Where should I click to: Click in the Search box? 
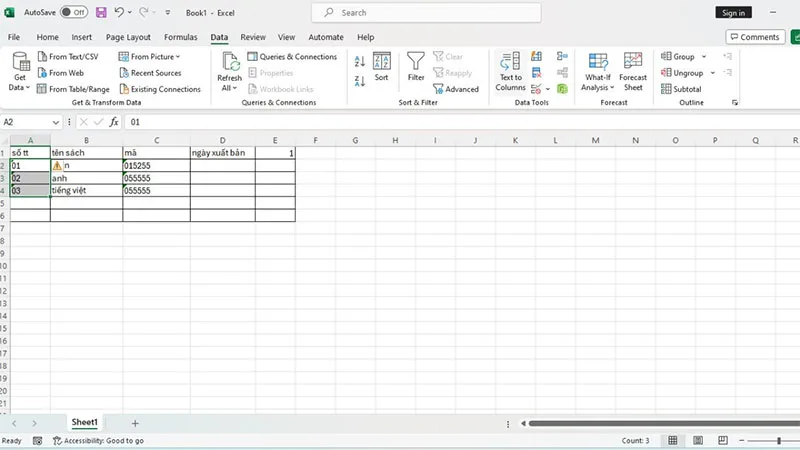(x=427, y=13)
